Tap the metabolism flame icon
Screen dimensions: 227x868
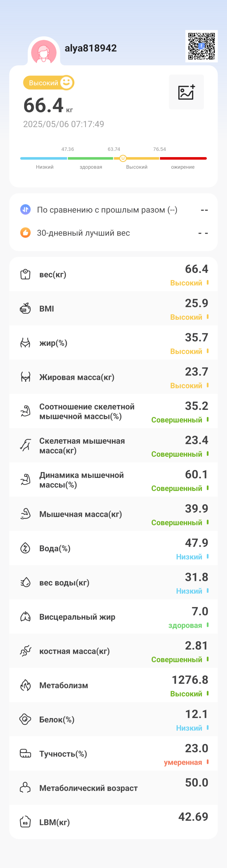[25, 685]
